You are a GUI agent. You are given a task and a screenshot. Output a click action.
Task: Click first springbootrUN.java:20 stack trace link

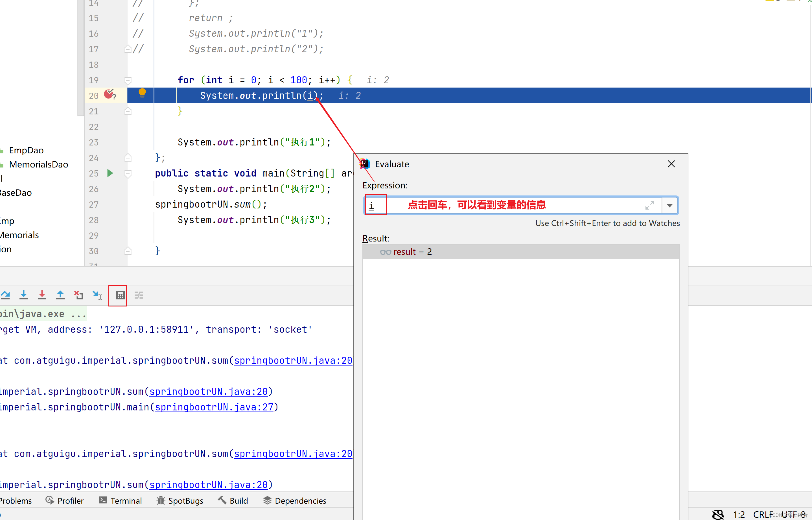[293, 361]
